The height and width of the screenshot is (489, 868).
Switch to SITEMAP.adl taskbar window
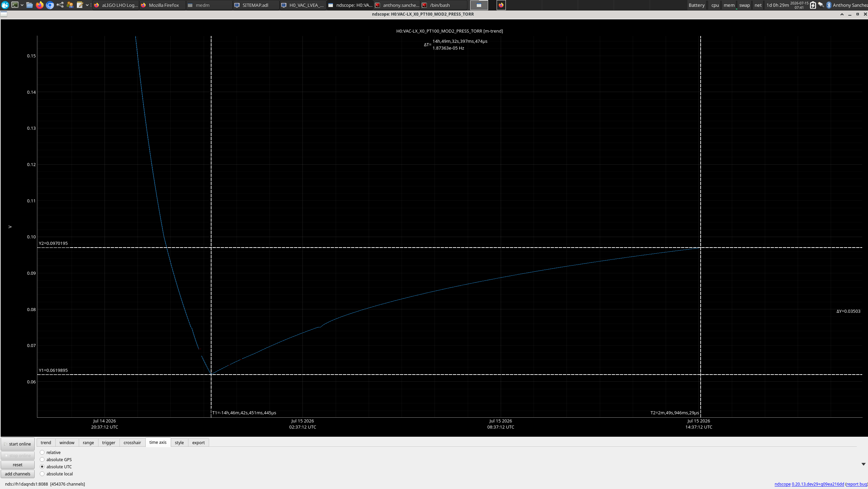[x=256, y=5]
